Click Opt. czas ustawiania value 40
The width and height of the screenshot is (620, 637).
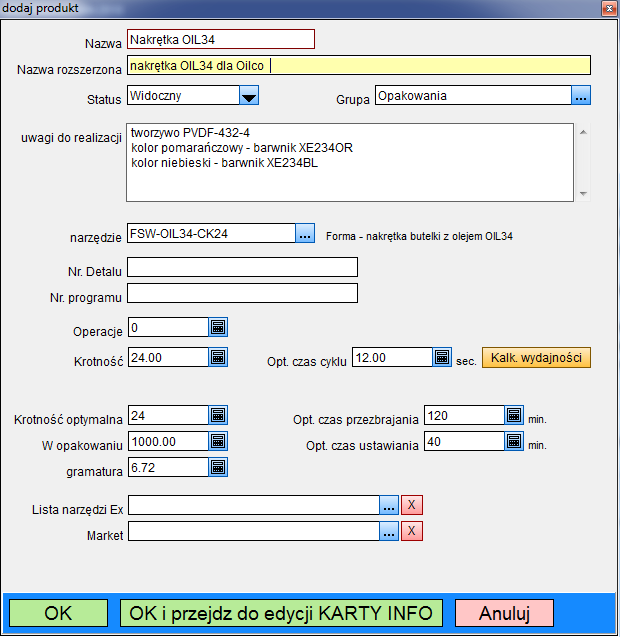[464, 441]
